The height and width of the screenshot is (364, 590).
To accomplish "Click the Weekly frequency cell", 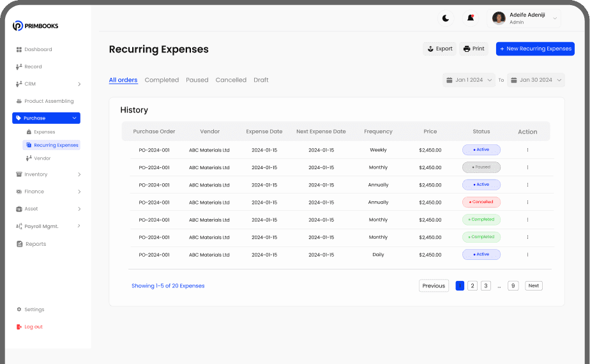I will 378,150.
